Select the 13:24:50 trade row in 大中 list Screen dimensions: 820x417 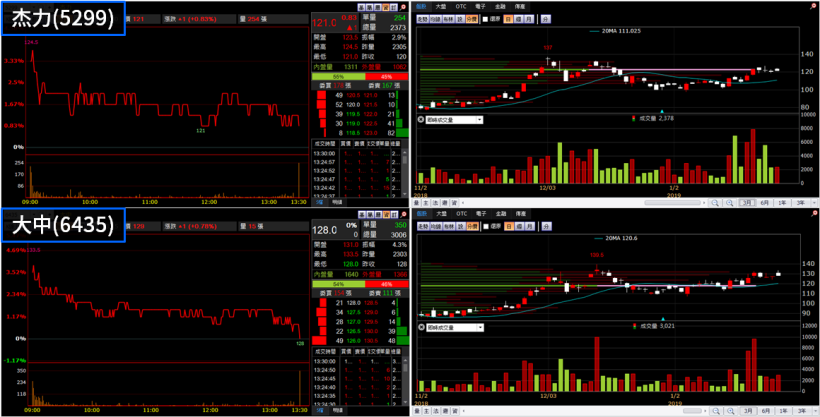[x=357, y=369]
